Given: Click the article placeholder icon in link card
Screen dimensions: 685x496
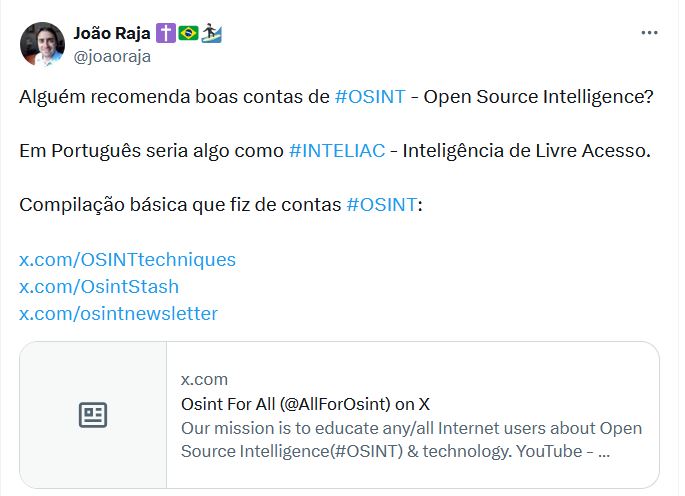Looking at the screenshot, I should tap(93, 415).
